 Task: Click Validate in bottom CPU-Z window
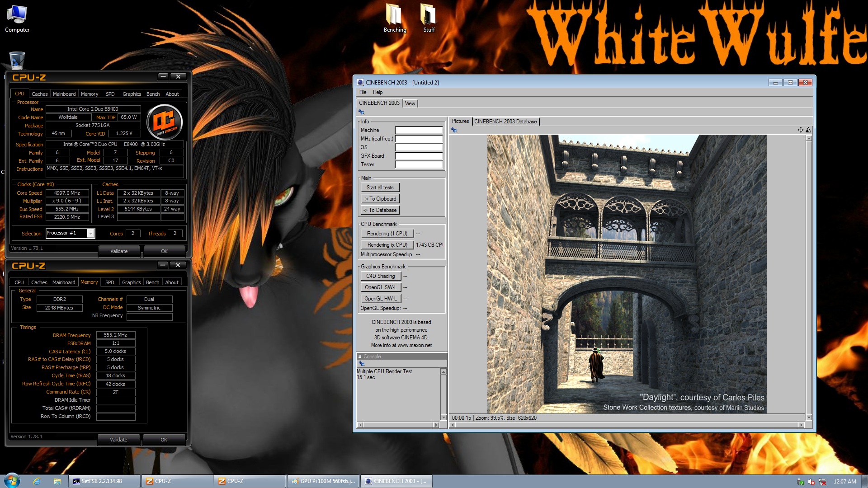point(118,440)
